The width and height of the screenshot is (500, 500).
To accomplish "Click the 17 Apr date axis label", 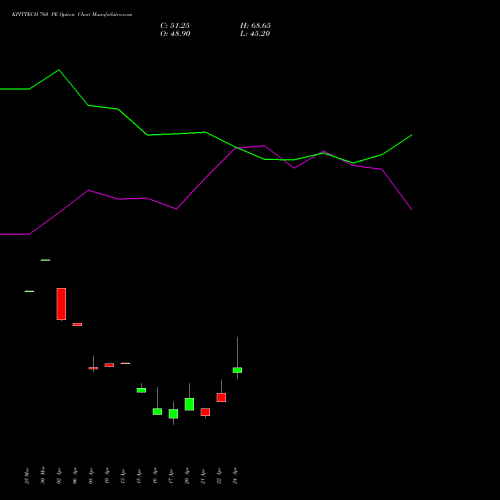I will [x=171, y=475].
